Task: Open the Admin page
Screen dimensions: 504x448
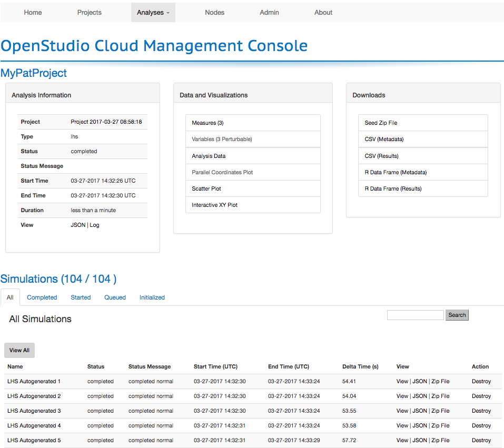Action: [269, 13]
